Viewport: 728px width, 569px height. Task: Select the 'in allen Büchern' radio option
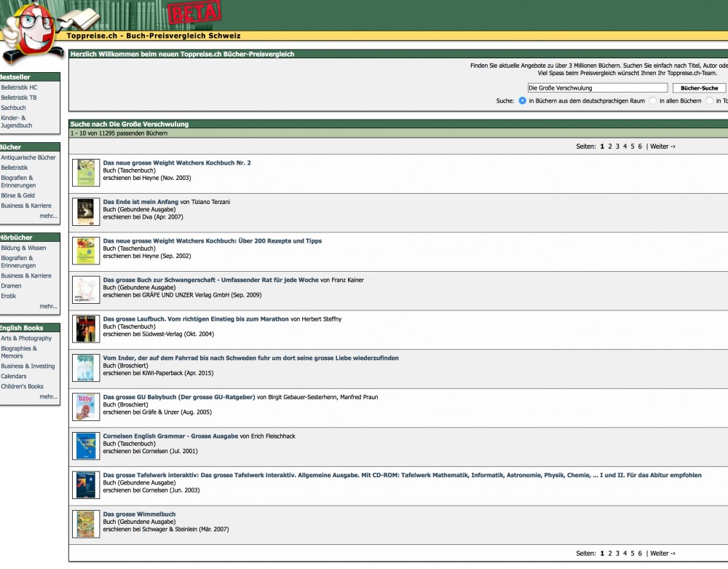(x=653, y=101)
